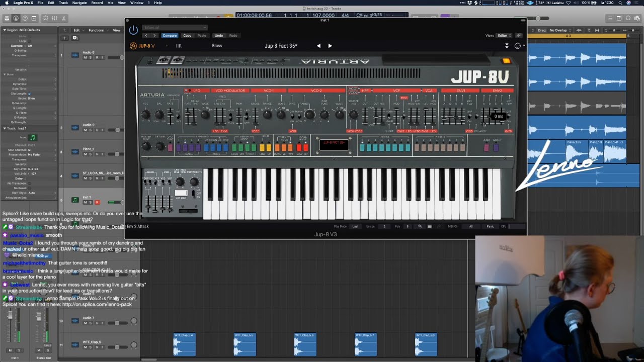Open the MIDI controller settings icon in JUP-8 V
Viewport: 644px width, 362px height.
pos(518,46)
